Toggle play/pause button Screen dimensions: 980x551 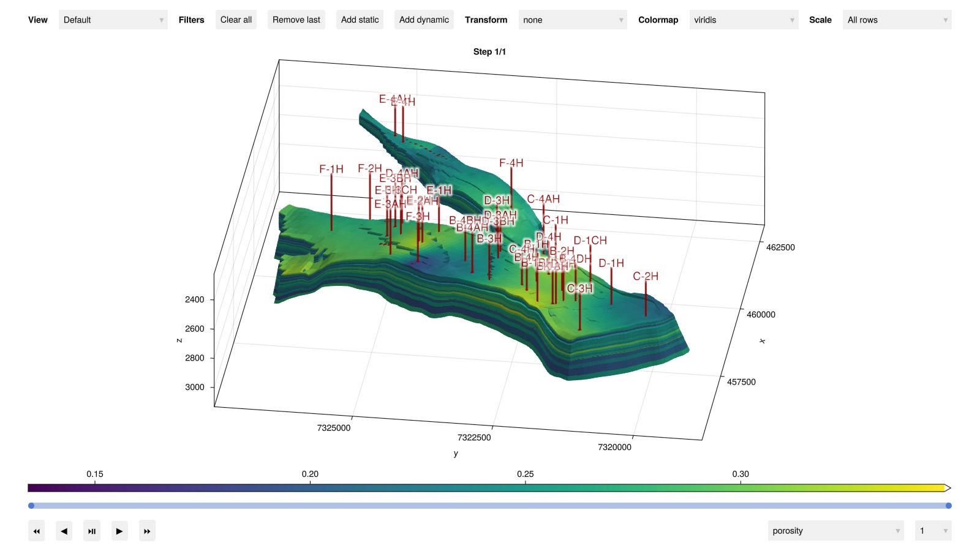click(92, 531)
